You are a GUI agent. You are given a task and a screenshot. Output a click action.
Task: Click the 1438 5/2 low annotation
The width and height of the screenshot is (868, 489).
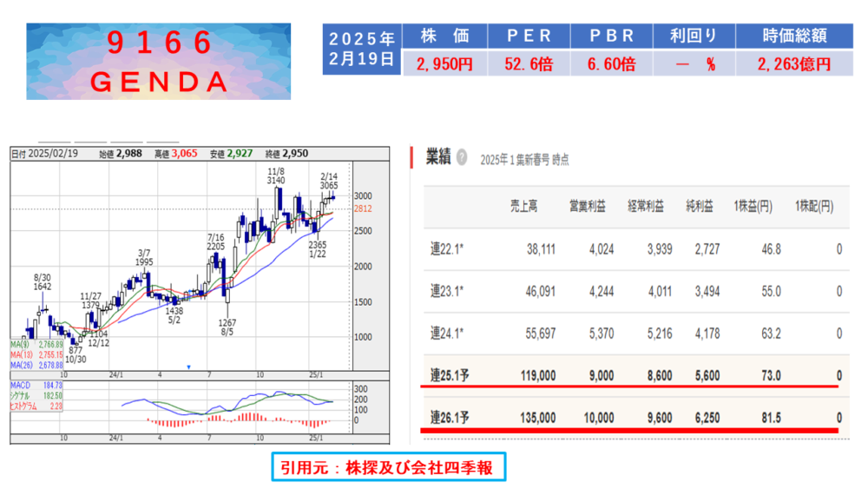tap(174, 315)
